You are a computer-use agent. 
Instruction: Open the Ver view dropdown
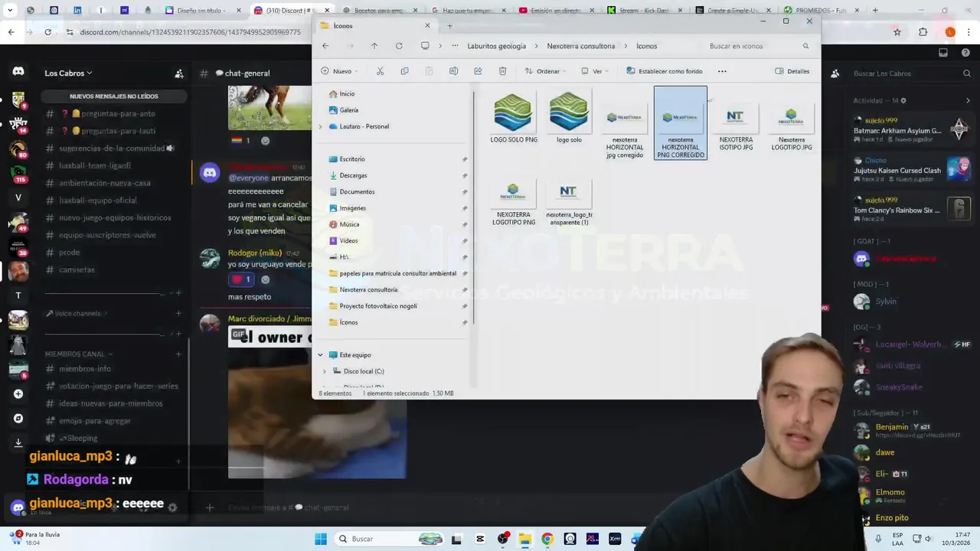595,71
